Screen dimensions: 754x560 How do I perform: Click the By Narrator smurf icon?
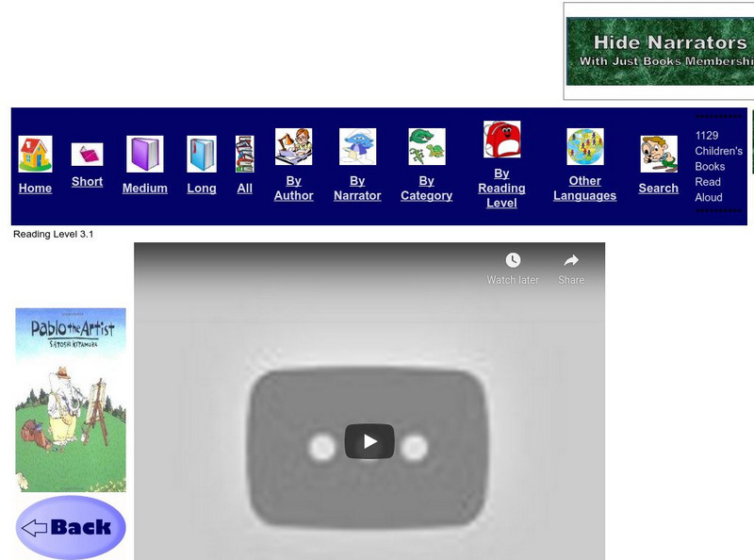coord(357,147)
